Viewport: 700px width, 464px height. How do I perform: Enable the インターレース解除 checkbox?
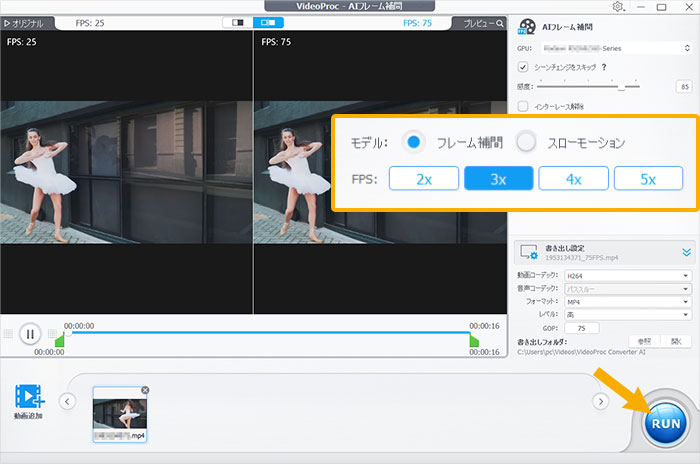523,106
